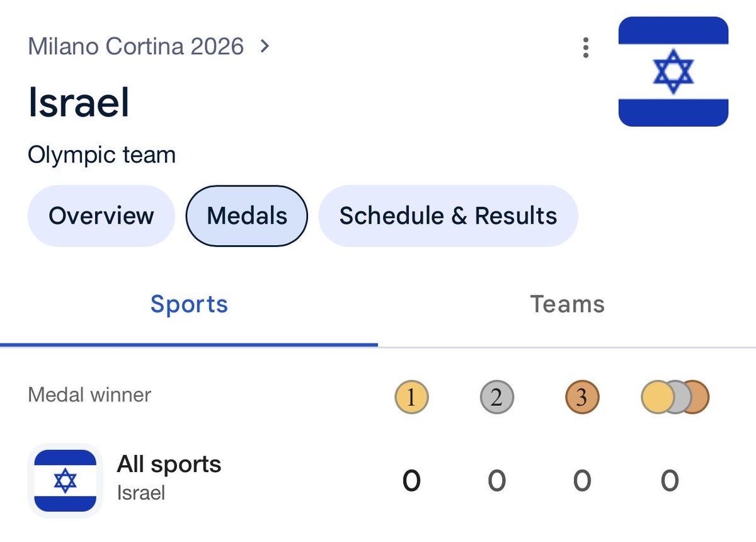The height and width of the screenshot is (542, 756).
Task: Switch to the Teams tab
Action: pos(567,304)
